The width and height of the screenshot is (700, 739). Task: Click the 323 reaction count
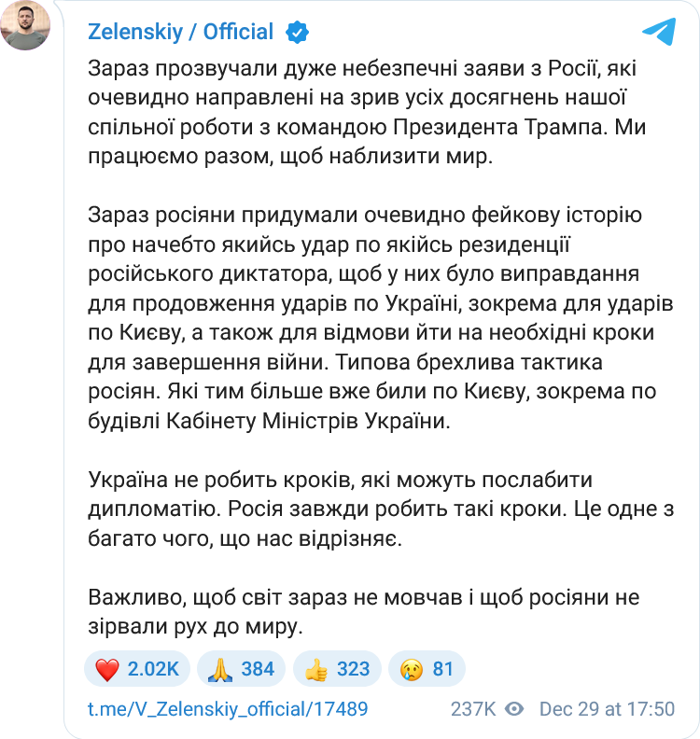click(x=353, y=669)
